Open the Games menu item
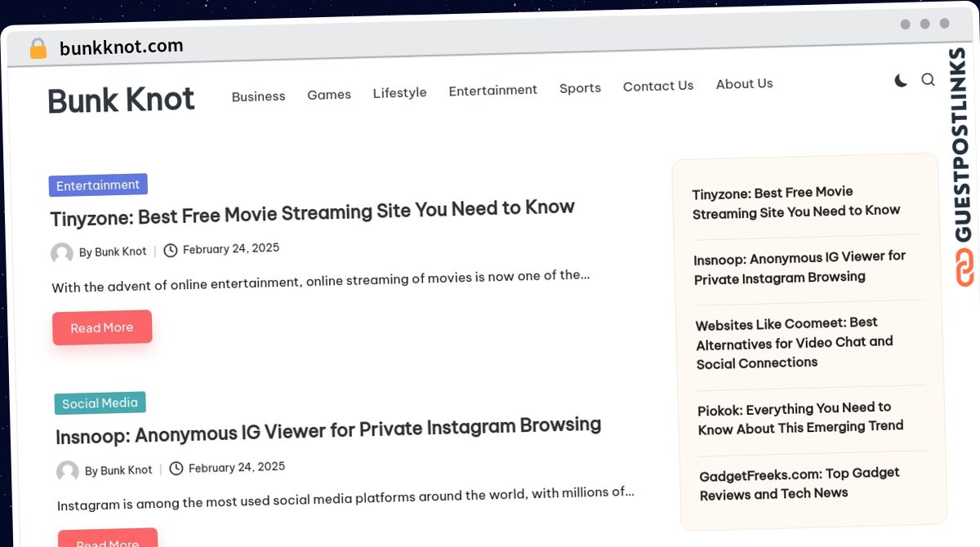The image size is (980, 547). click(329, 95)
